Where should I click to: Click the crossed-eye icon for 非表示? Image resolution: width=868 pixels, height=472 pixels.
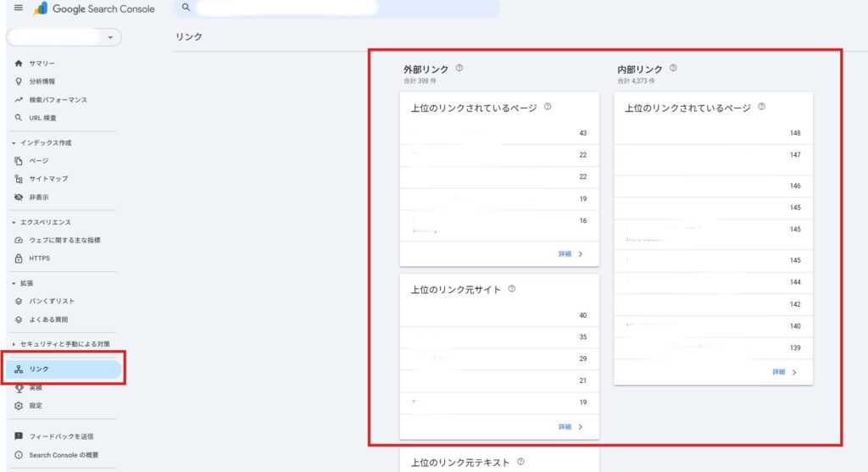(x=19, y=197)
